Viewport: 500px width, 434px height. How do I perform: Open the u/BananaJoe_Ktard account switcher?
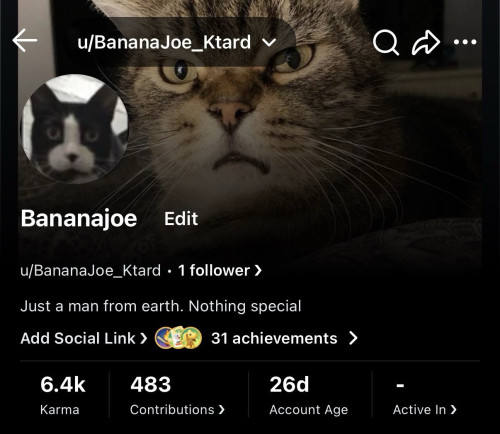coord(177,42)
